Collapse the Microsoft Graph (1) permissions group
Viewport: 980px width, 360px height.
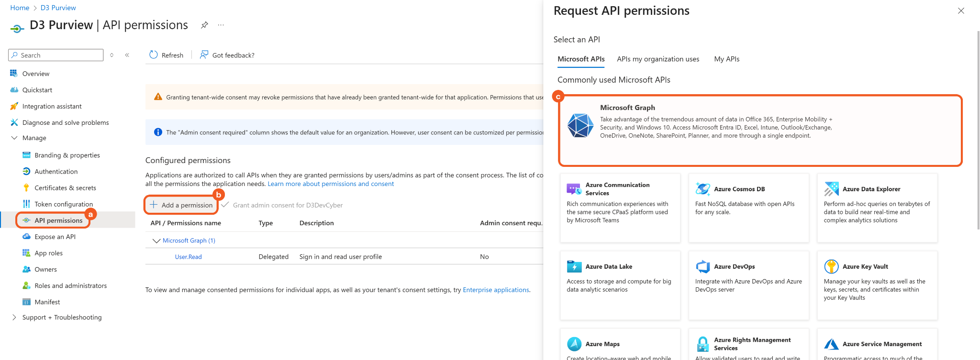[x=156, y=240]
